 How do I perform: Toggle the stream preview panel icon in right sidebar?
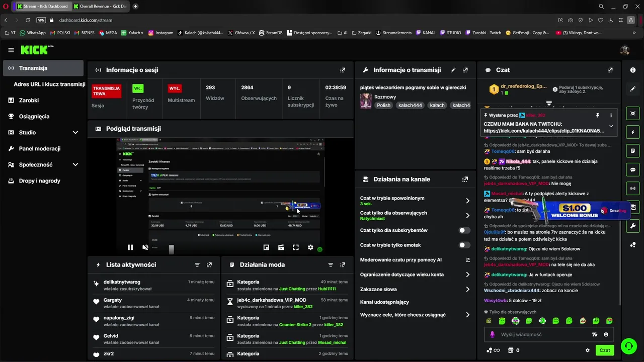click(x=633, y=114)
